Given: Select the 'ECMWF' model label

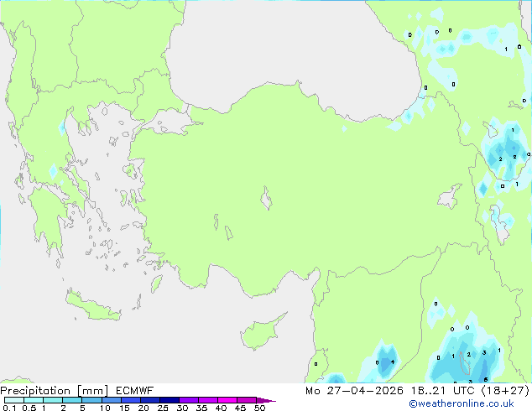Looking at the screenshot, I should click(135, 391).
